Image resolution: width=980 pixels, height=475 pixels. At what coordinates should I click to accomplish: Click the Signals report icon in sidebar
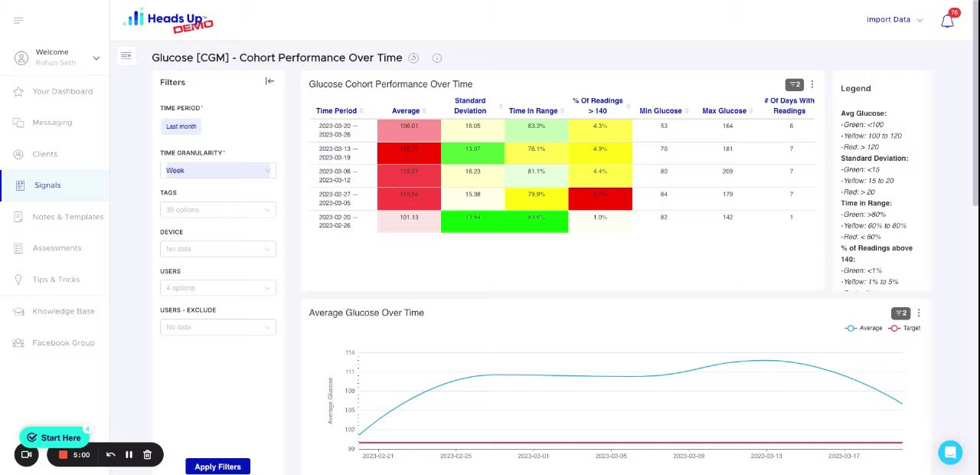(x=20, y=185)
